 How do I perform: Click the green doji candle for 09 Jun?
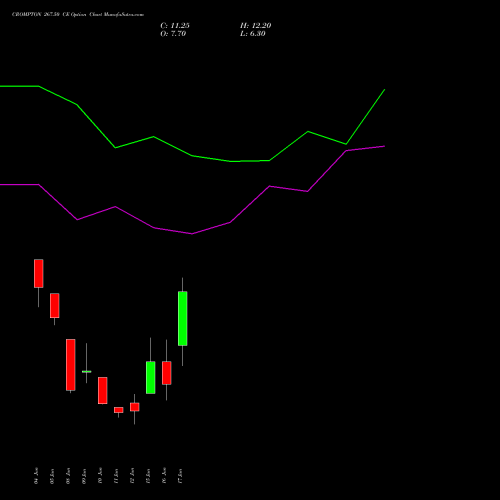coord(87,371)
